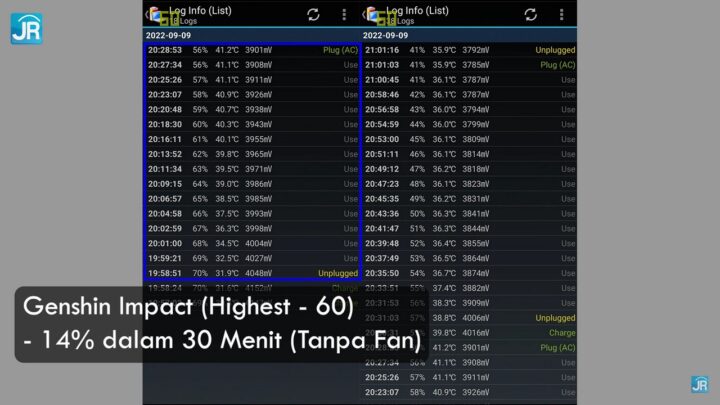
Task: Tap the refresh icon in the left log panel
Action: click(x=313, y=15)
